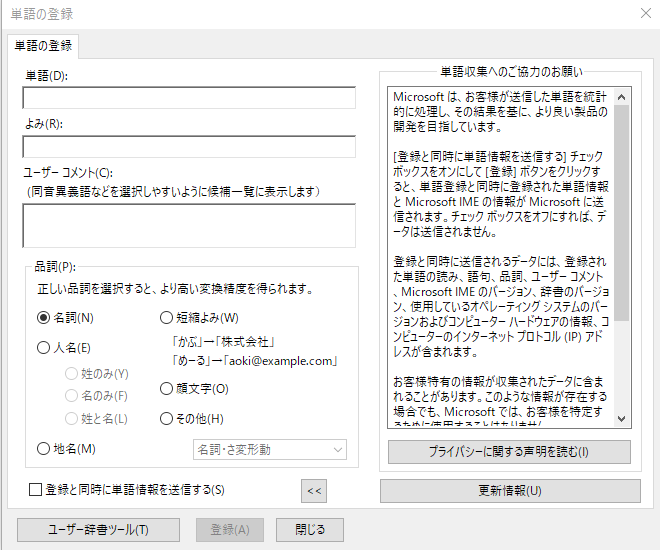The image size is (660, 550).
Task: Click the hint 正しい品詞を選択すると text
Action: [x=175, y=289]
